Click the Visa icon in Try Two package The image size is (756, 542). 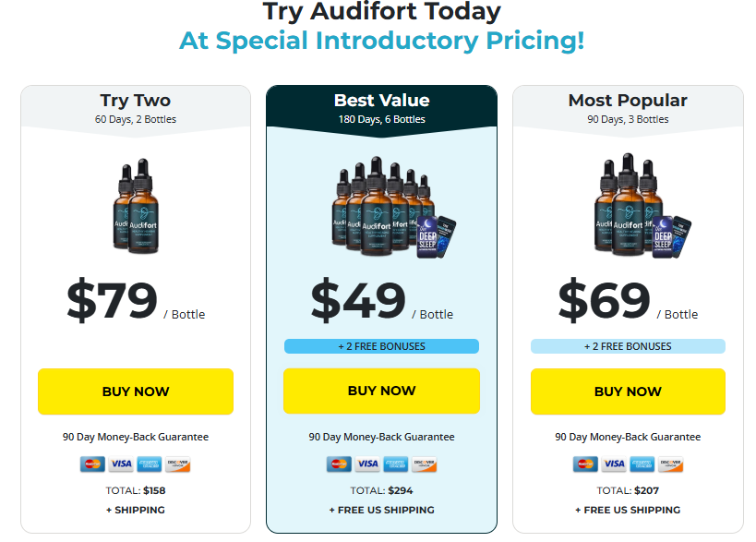click(x=121, y=464)
